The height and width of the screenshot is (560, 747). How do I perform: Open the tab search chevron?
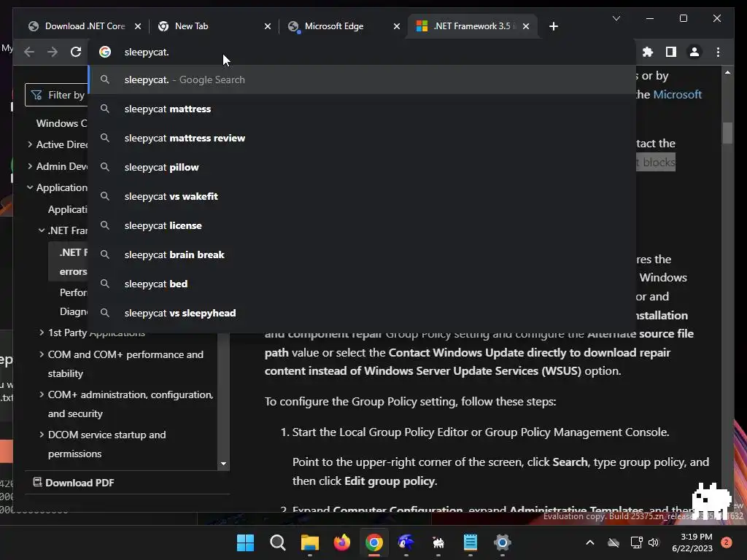click(616, 18)
